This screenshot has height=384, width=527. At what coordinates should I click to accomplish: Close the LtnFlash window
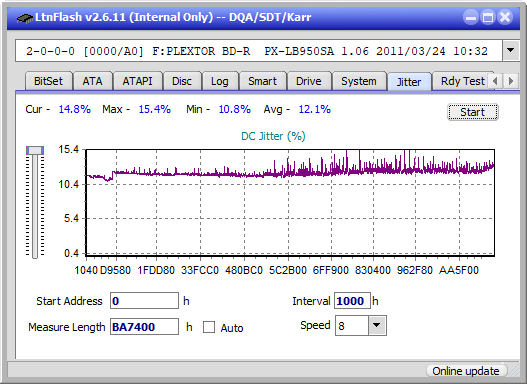[x=505, y=17]
